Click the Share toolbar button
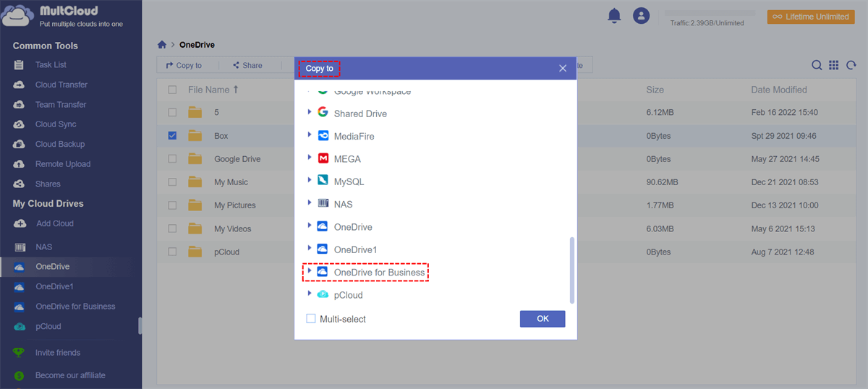 tap(247, 65)
